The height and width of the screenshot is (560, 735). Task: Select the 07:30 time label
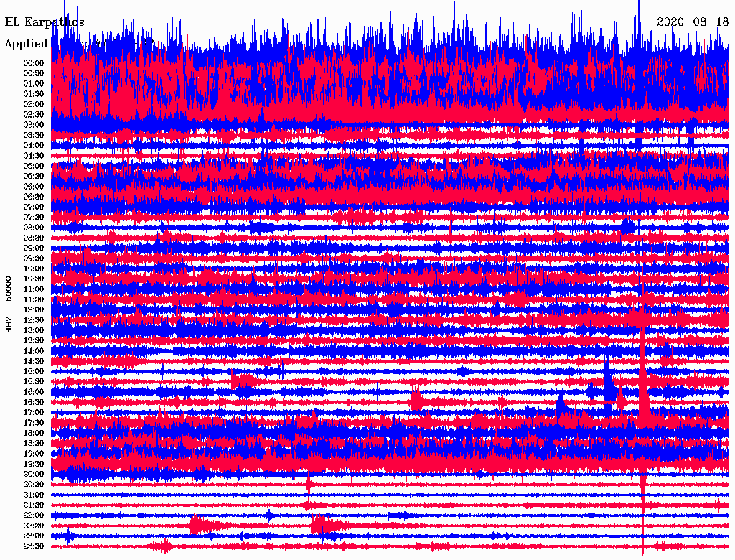34,217
